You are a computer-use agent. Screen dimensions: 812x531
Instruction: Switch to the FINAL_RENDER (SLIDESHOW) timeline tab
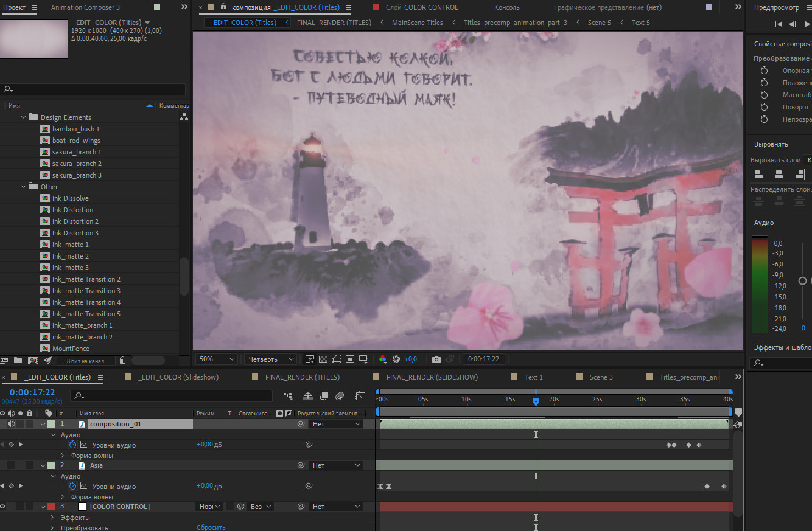432,377
